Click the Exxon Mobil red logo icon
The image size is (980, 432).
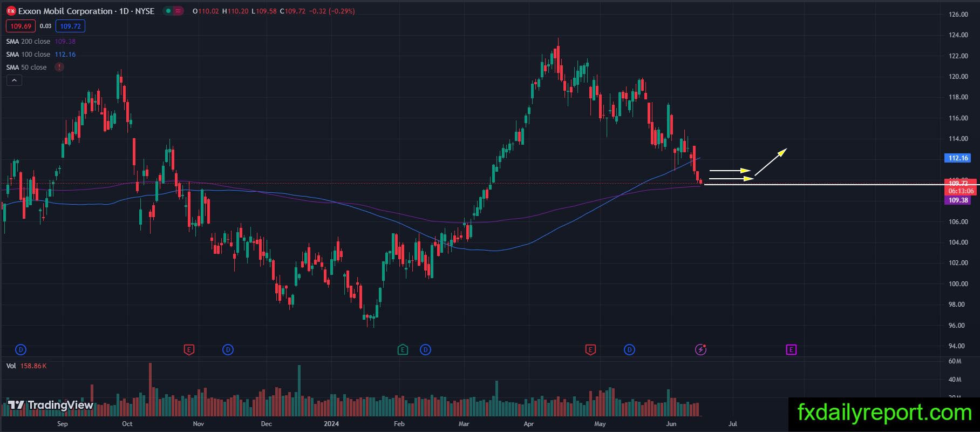11,11
